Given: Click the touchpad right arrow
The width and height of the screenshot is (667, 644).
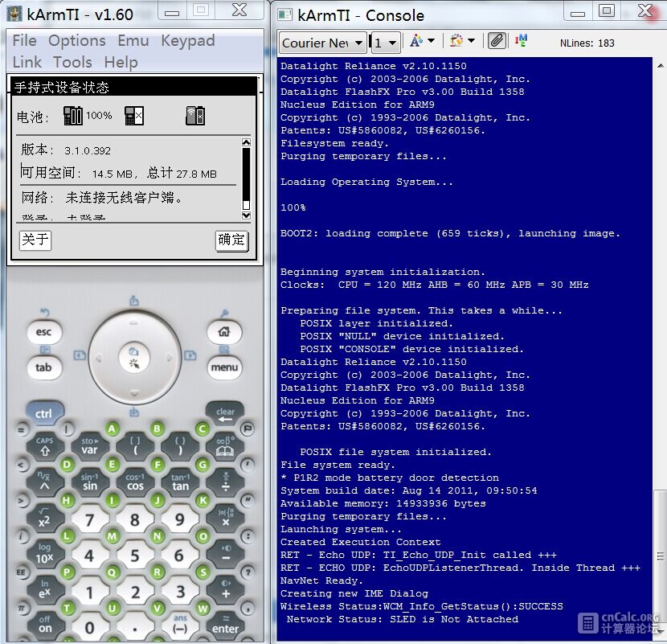Looking at the screenshot, I should [x=170, y=359].
